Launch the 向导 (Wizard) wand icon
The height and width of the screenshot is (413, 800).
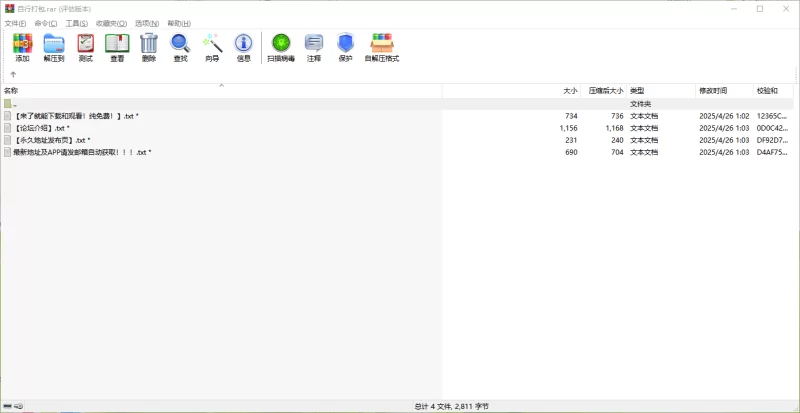pos(212,43)
